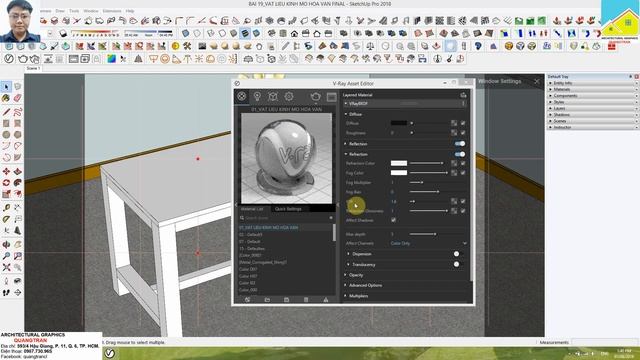Click the save material to file icon
The height and width of the screenshot is (360, 640).
(x=287, y=300)
